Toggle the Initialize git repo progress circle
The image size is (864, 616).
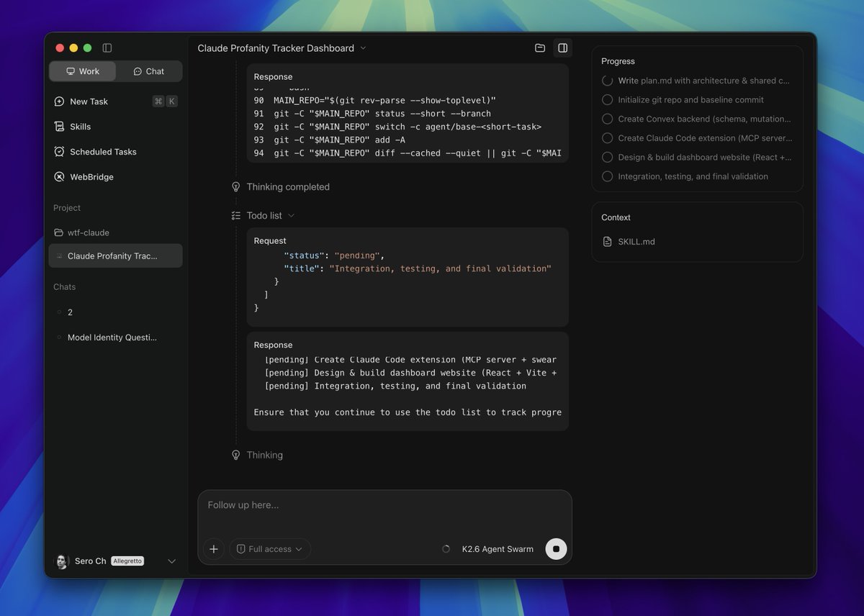607,100
